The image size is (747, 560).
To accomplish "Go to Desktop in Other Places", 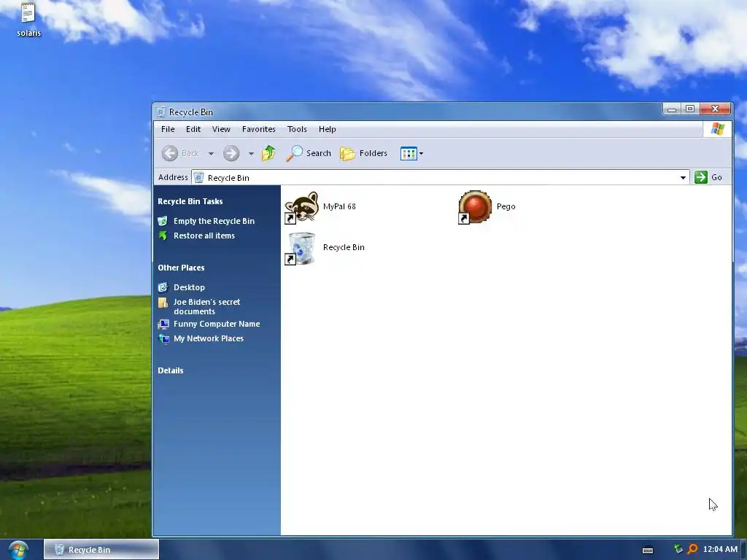I will pos(189,287).
